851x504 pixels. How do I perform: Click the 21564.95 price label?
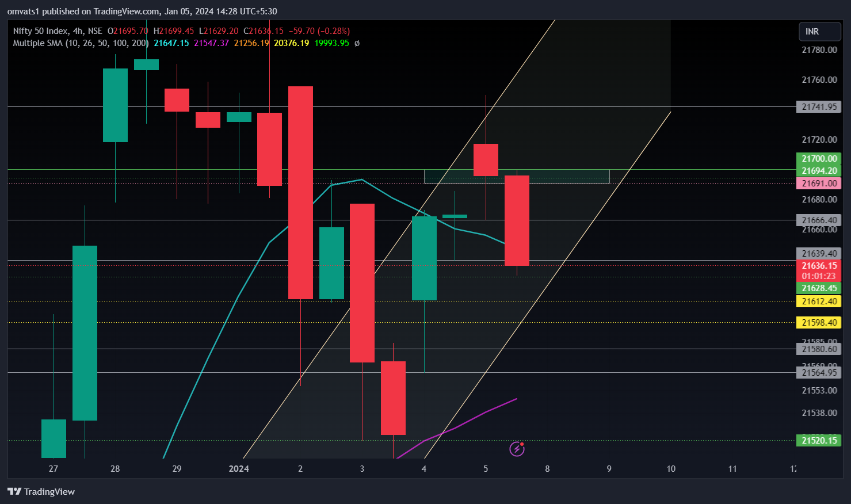click(819, 373)
